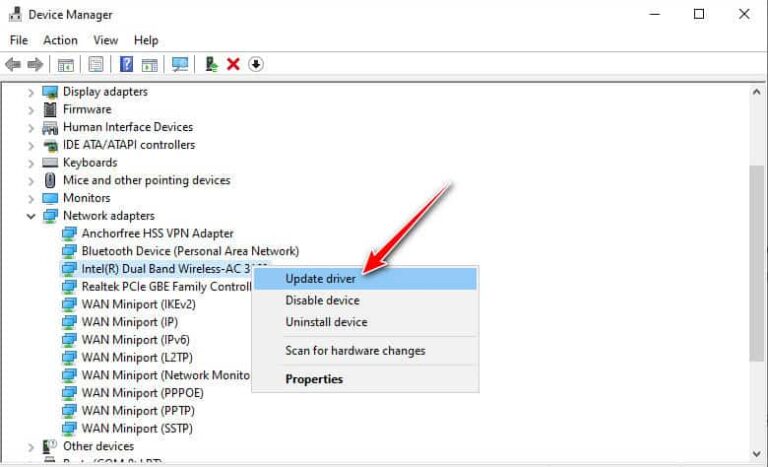Choose Update driver from context menu

(321, 278)
